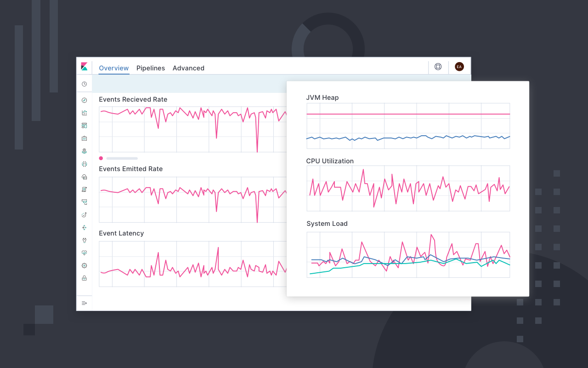Open the Infrastructure icon in sidebar

84,177
